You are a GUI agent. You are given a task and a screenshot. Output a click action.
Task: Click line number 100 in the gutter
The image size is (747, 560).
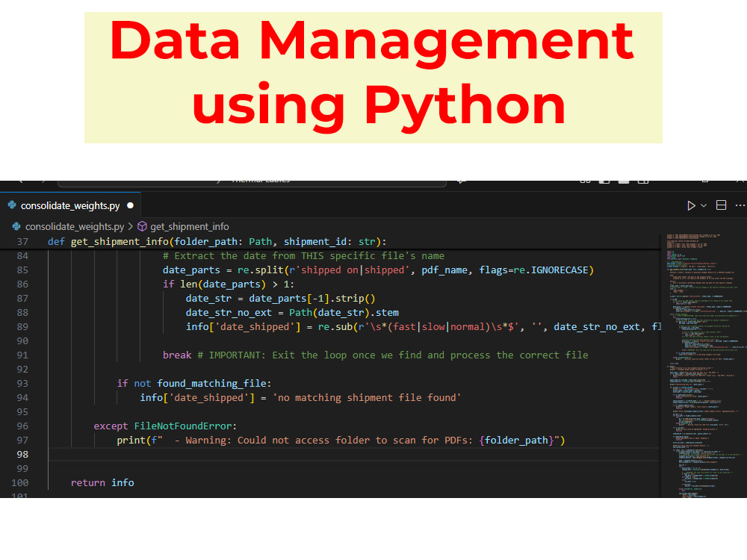(20, 483)
